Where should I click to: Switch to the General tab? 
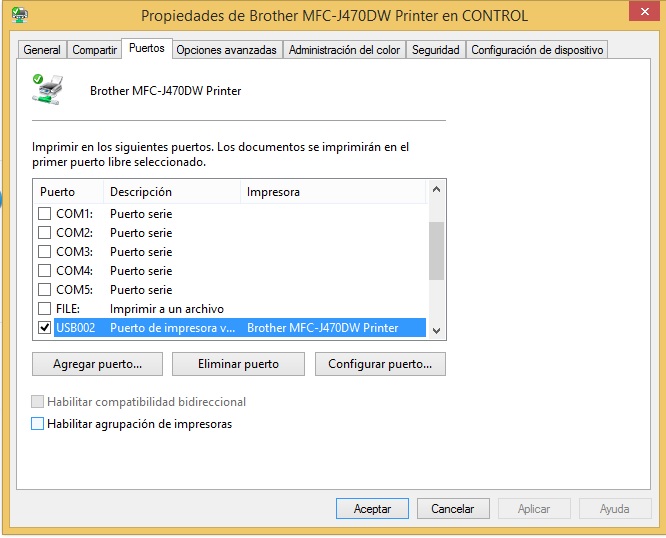click(42, 50)
